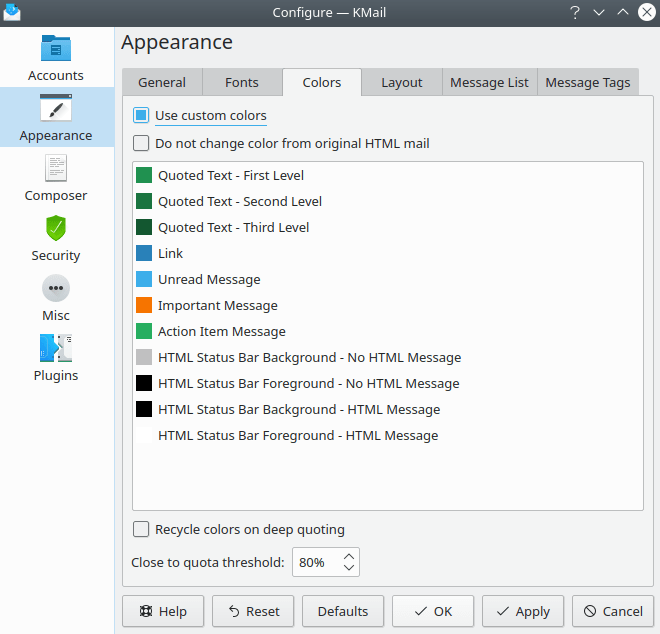The height and width of the screenshot is (634, 660).
Task: Enable Do not change color from original HTML mail
Action: click(141, 143)
